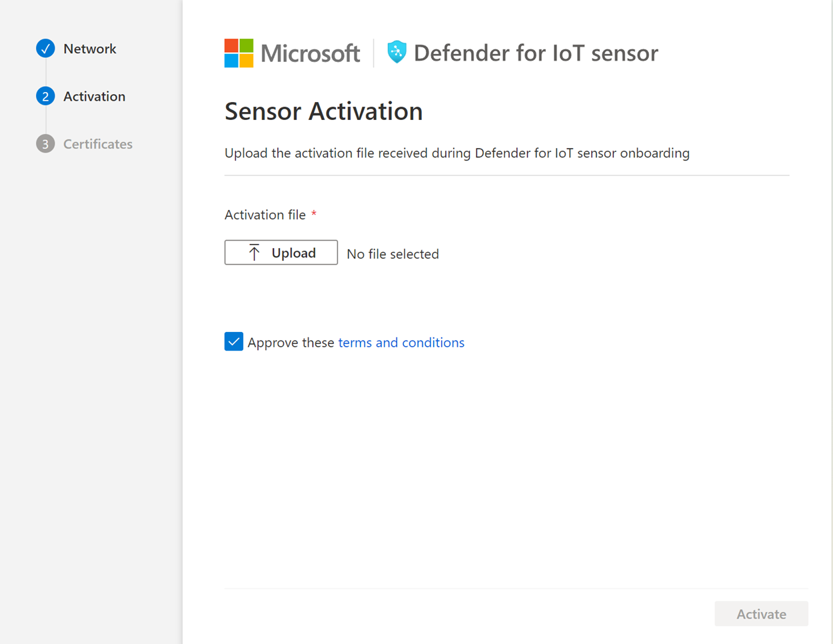Screen dimensions: 833x644
Task: Click the 'Microsoft' wordmark text
Action: click(x=311, y=53)
